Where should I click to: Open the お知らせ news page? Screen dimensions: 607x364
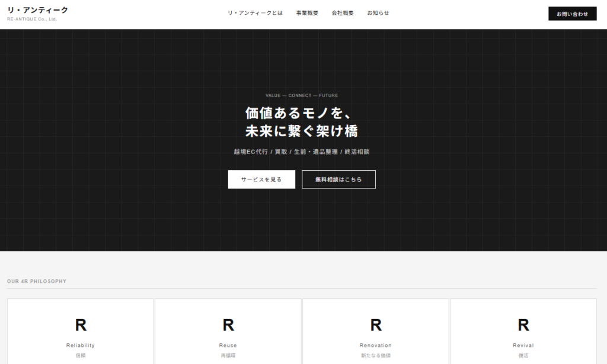[378, 13]
